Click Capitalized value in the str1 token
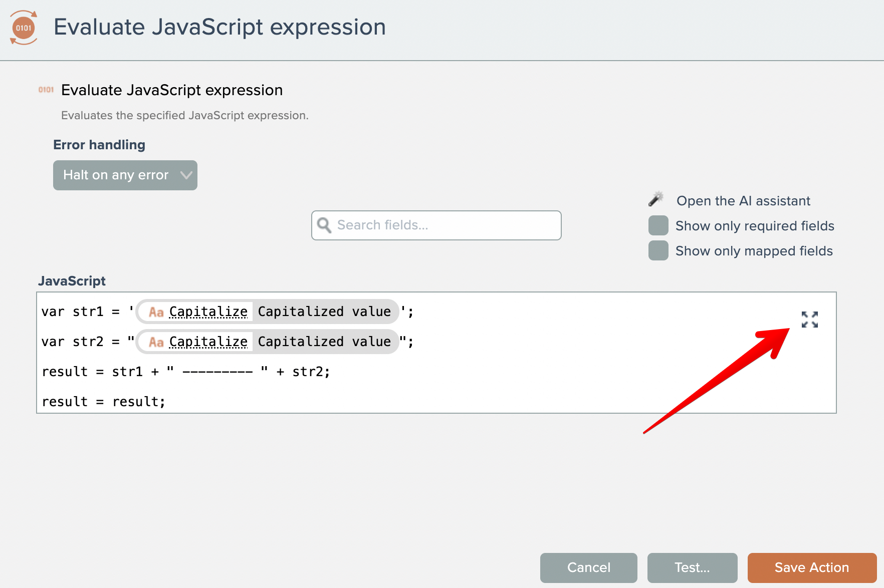884x588 pixels. click(324, 312)
